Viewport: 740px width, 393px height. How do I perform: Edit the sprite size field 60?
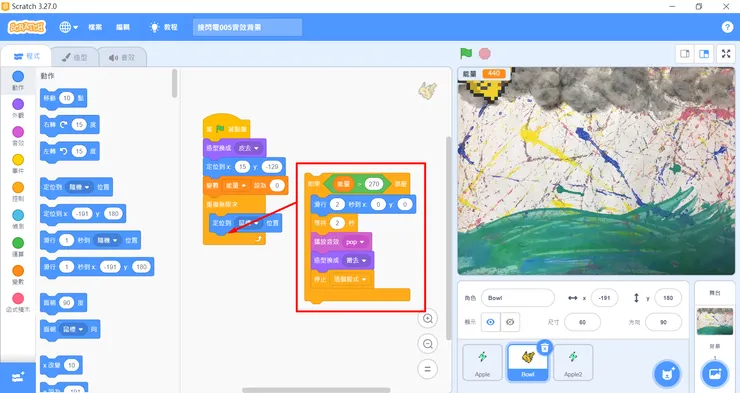(x=582, y=322)
